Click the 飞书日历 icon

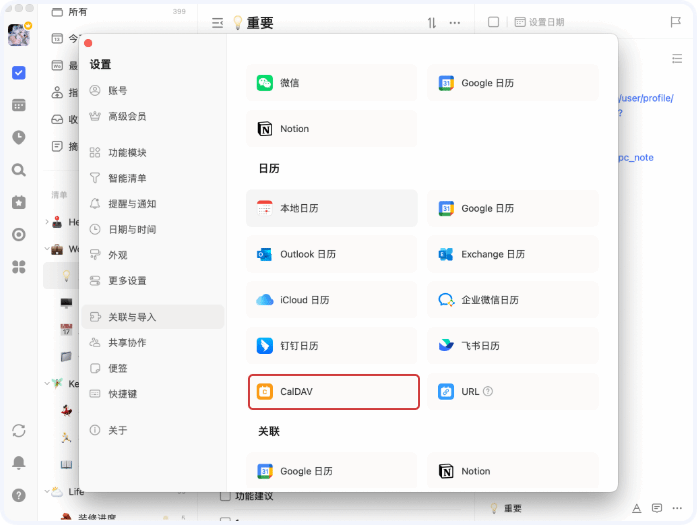coord(446,346)
